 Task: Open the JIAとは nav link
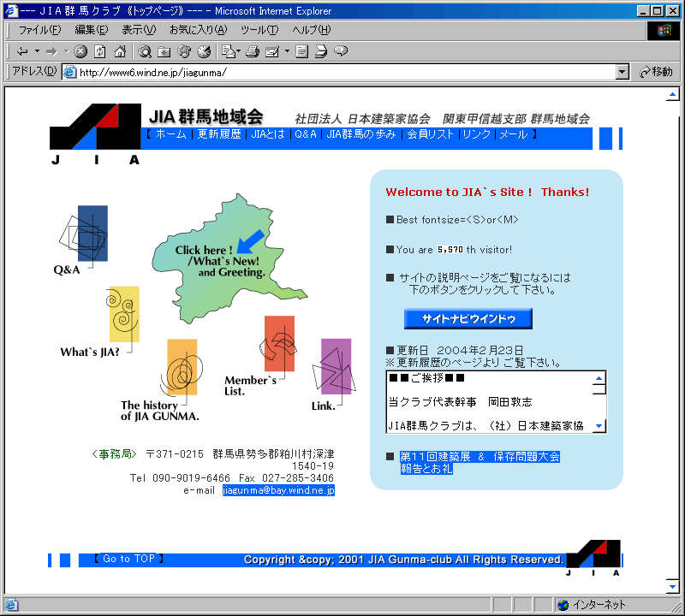pyautogui.click(x=268, y=134)
